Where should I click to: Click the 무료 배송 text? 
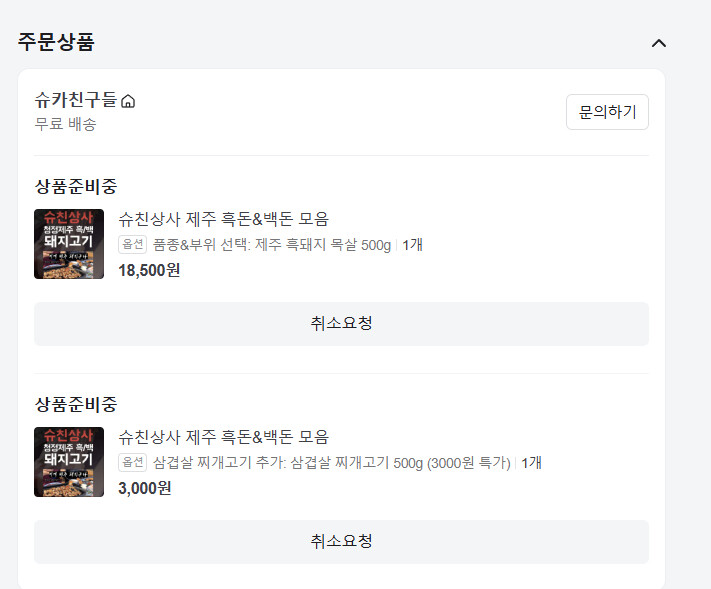pos(65,124)
